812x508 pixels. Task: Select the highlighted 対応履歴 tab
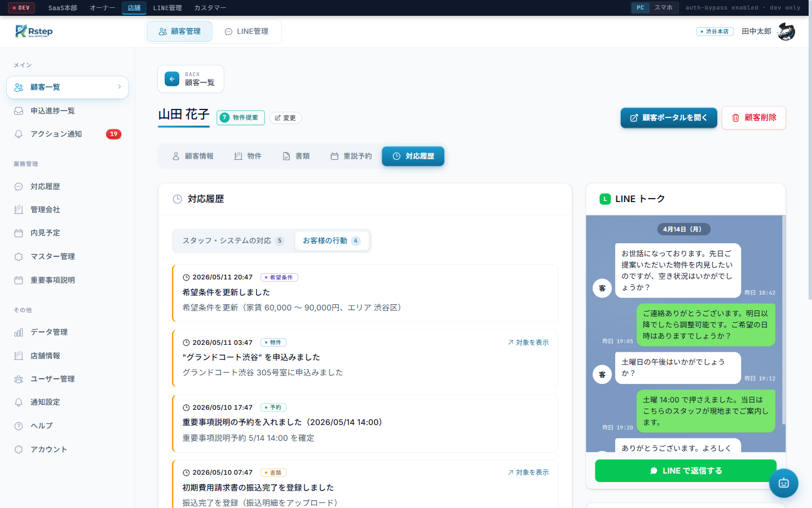click(413, 156)
